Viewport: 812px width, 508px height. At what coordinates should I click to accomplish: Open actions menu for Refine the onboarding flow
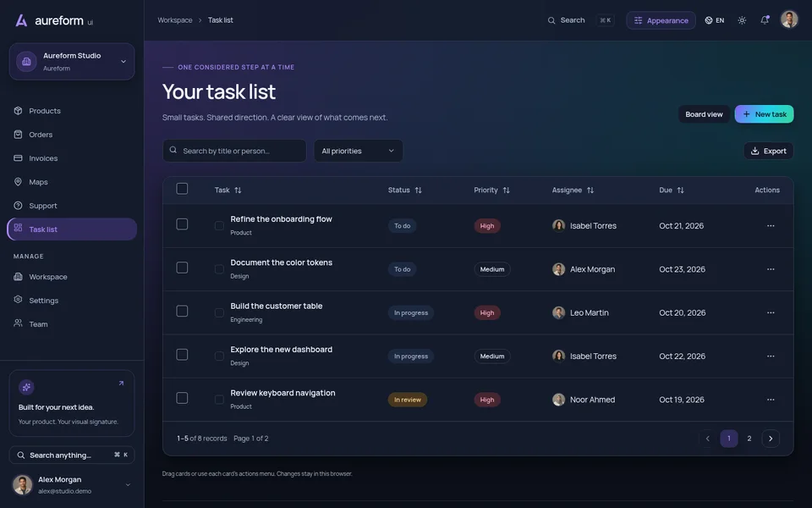(x=771, y=226)
